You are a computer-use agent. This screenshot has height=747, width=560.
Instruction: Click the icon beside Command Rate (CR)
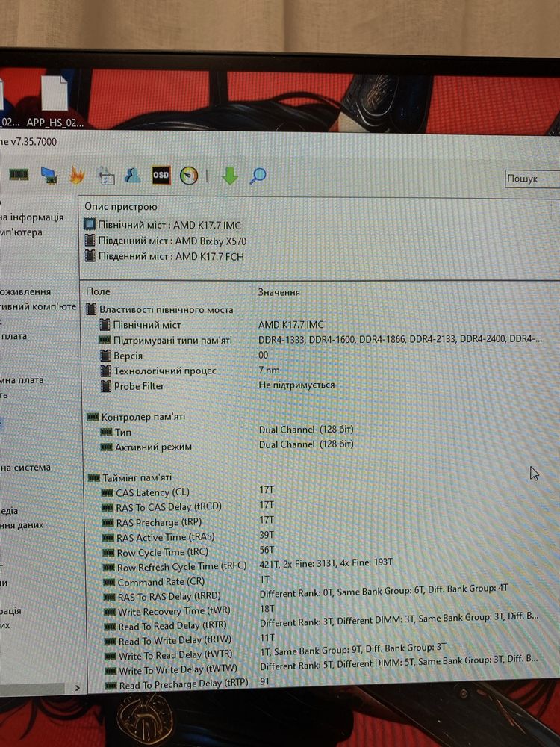coord(110,582)
